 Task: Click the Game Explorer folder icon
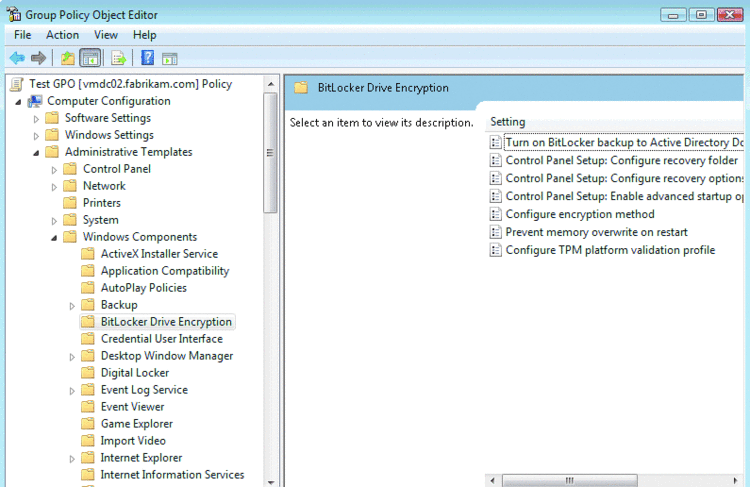point(88,424)
